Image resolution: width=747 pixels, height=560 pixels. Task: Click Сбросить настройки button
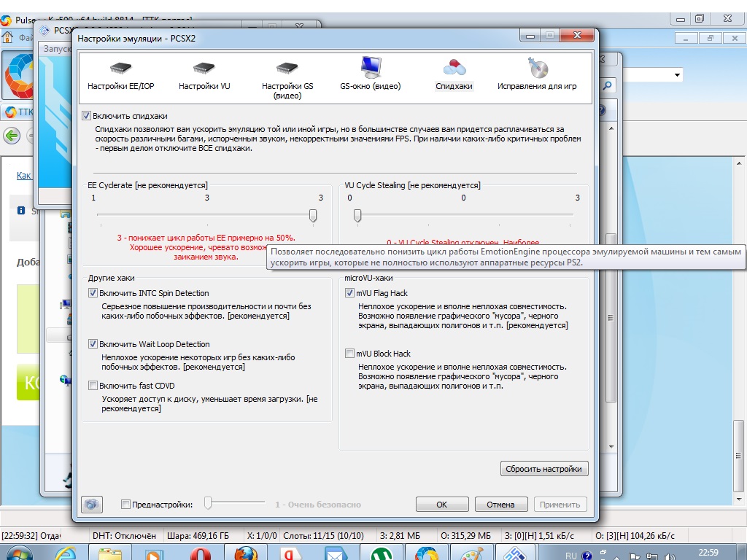click(544, 469)
